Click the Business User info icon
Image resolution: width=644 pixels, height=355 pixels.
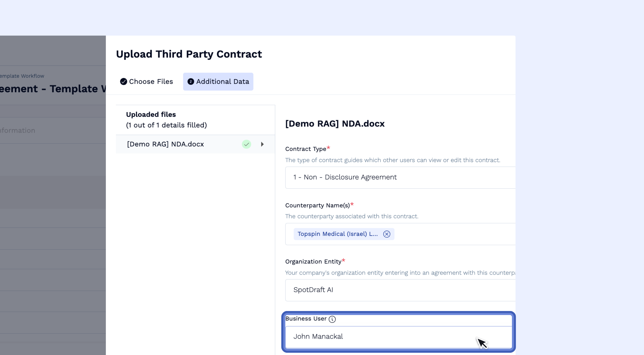(332, 319)
